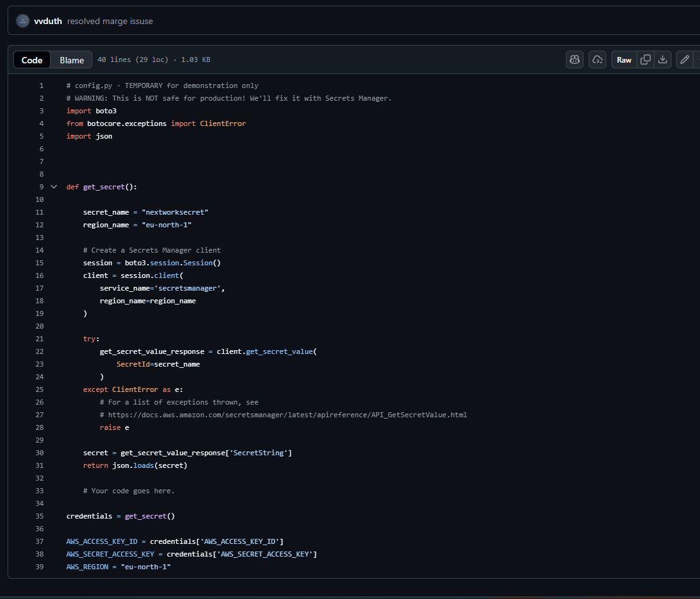View the Raw file
Image resolution: width=700 pixels, height=599 pixels.
pyautogui.click(x=623, y=59)
